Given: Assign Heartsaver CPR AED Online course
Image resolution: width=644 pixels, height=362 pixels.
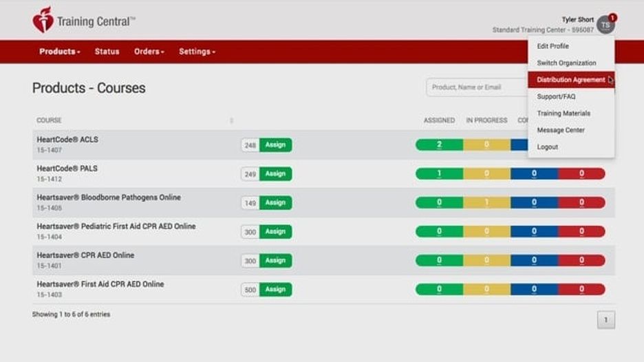Looking at the screenshot, I should click(x=276, y=261).
